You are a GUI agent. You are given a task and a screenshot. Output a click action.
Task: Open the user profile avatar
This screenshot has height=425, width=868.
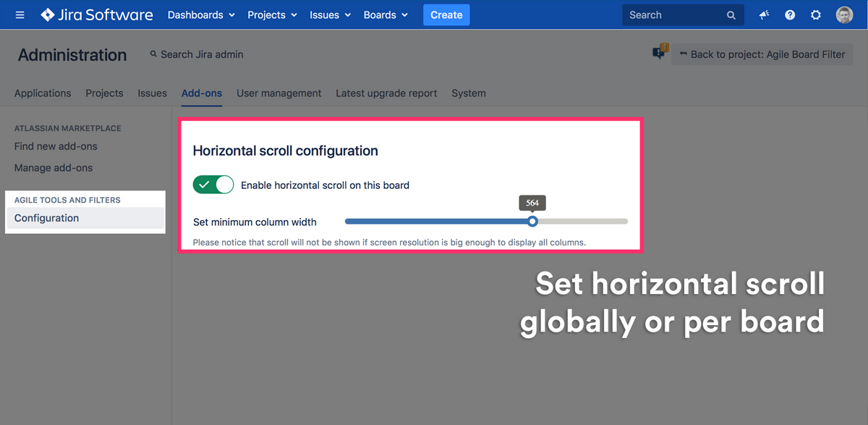(844, 15)
